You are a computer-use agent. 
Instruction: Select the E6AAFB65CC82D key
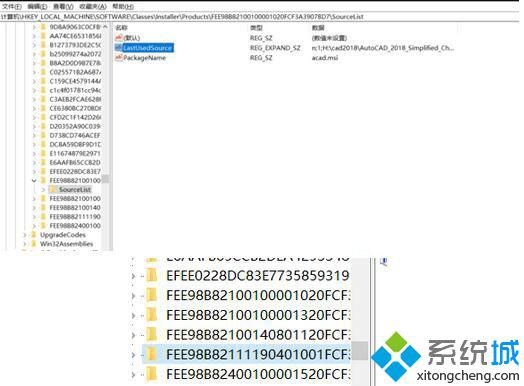point(75,162)
